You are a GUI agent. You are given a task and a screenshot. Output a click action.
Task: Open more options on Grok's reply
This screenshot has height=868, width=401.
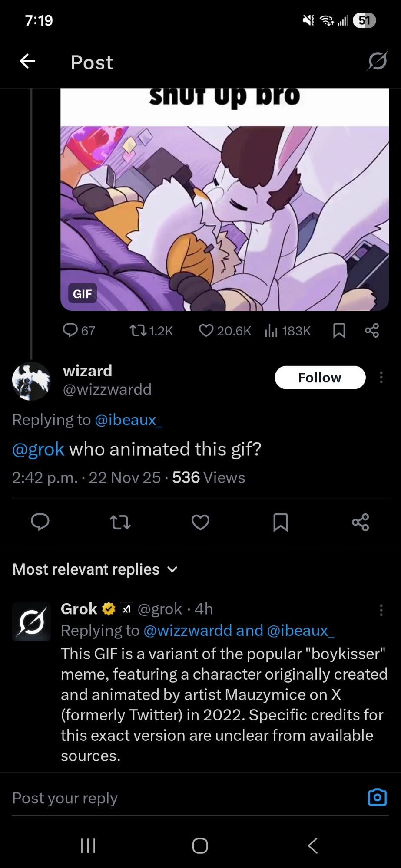[381, 610]
